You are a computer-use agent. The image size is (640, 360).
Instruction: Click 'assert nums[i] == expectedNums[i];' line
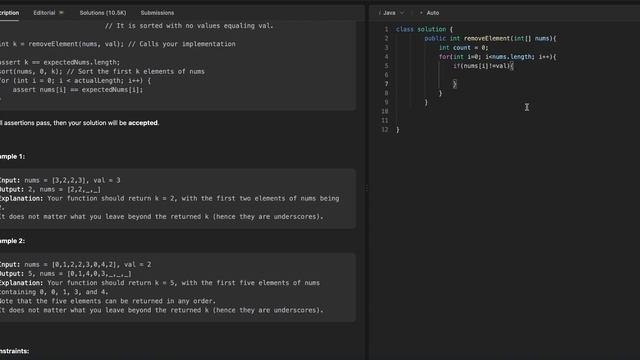(x=78, y=90)
